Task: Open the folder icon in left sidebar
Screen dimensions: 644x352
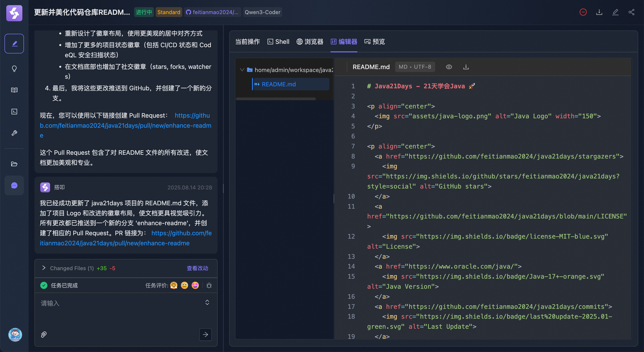Action: pos(14,164)
